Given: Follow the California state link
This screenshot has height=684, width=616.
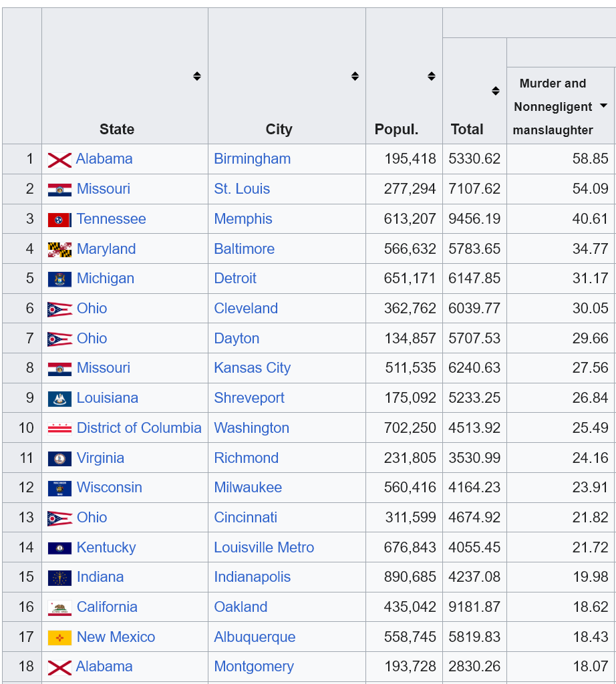Looking at the screenshot, I should coord(107,607).
